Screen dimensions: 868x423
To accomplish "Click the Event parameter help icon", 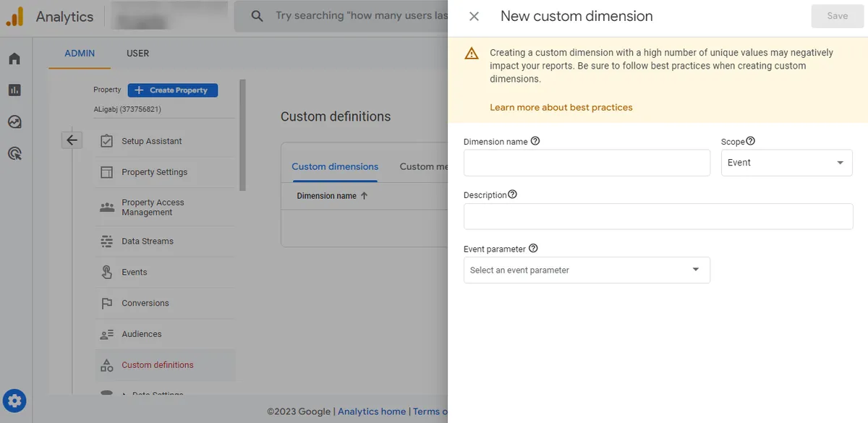I will point(533,248).
